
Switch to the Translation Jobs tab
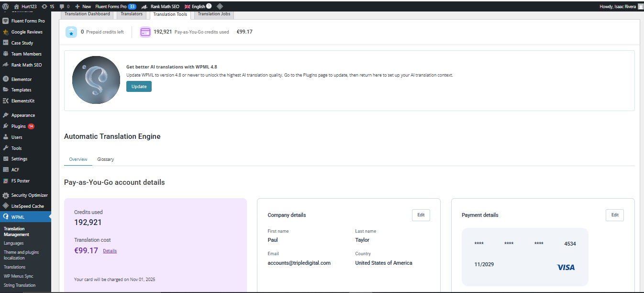click(214, 14)
